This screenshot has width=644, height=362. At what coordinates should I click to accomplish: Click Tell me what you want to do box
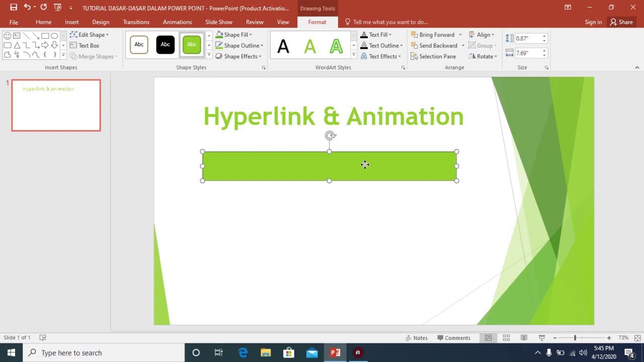tap(386, 22)
